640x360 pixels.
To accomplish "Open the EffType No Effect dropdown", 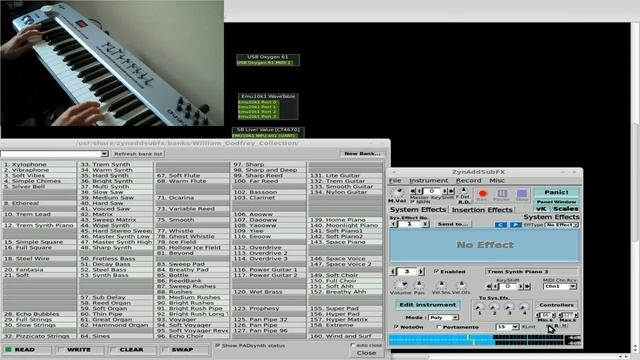I will pos(562,225).
